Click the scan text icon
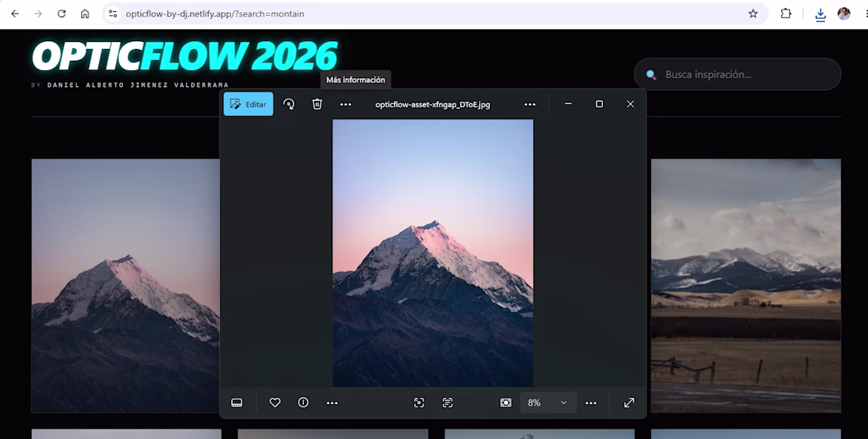 pyautogui.click(x=448, y=403)
